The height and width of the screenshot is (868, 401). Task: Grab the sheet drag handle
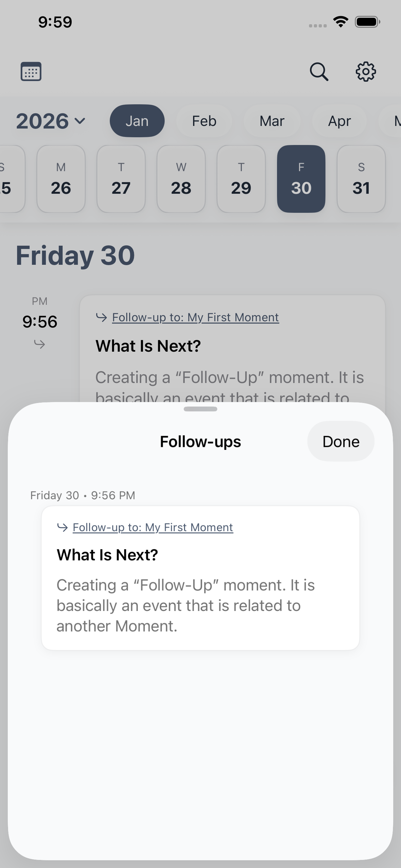coord(200,409)
